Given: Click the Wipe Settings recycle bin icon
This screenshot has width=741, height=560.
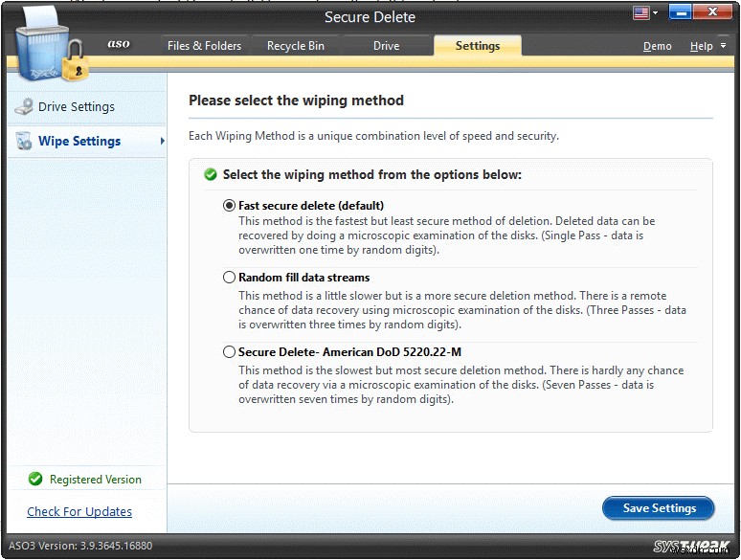Looking at the screenshot, I should coord(24,141).
